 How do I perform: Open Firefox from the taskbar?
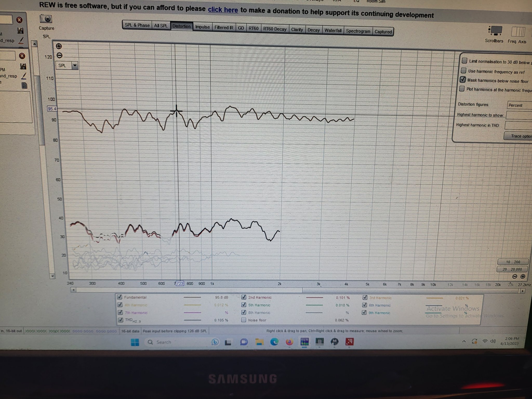click(x=289, y=342)
